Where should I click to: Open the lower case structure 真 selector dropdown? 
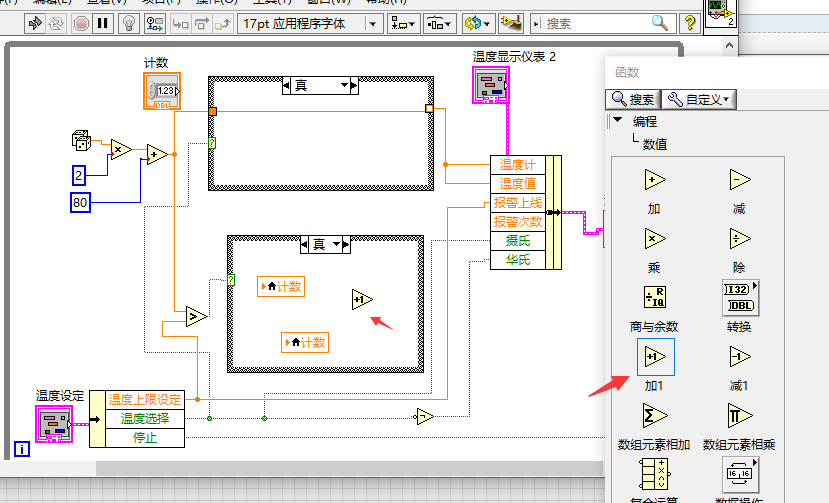[336, 244]
